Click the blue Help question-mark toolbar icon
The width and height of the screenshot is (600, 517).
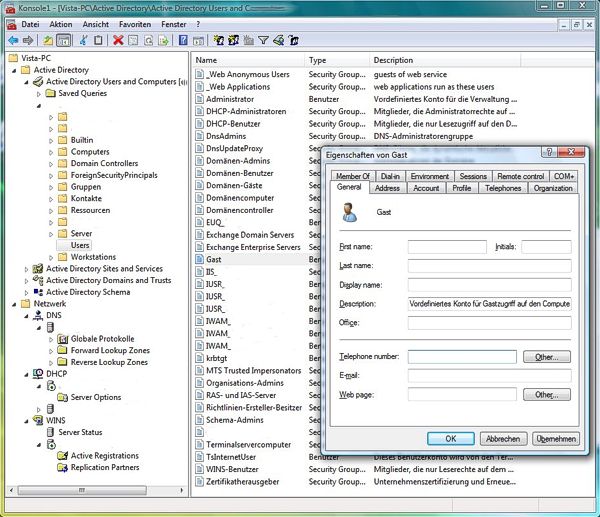[x=183, y=40]
